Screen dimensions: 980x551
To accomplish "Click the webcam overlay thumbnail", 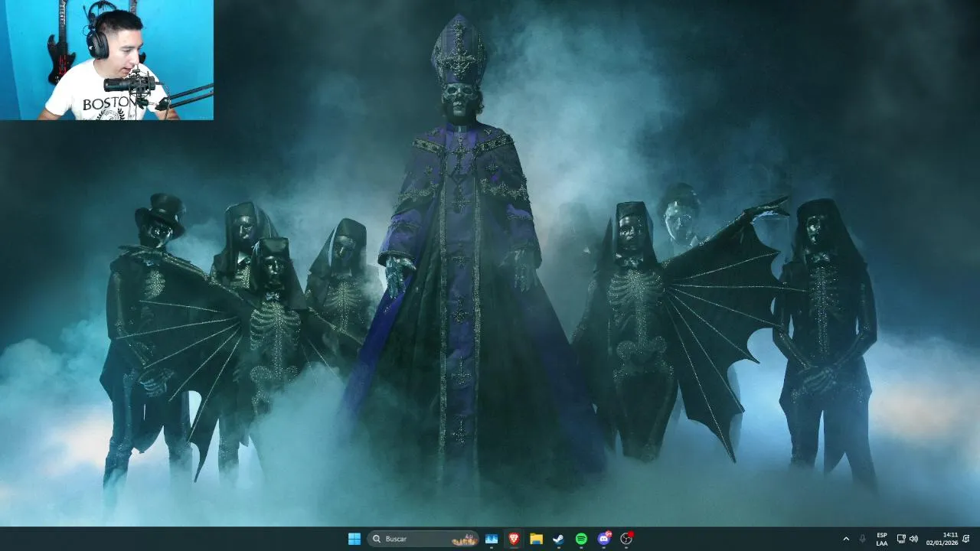I will pyautogui.click(x=106, y=60).
